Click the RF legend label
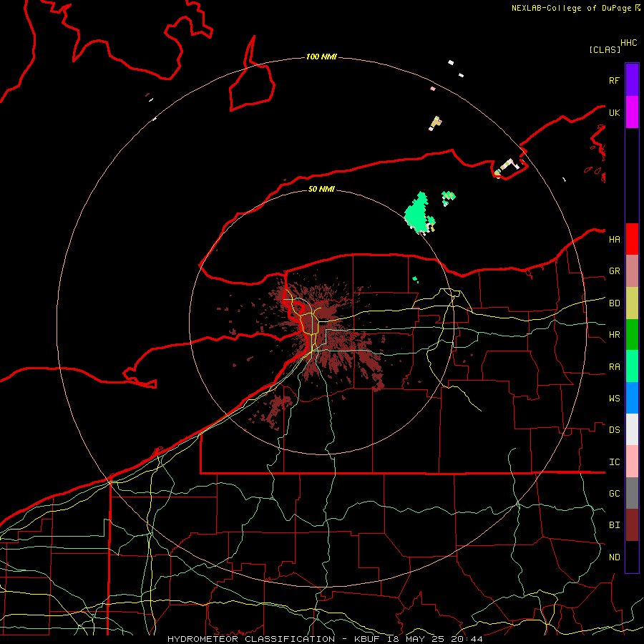This screenshot has height=644, width=644. 614,80
